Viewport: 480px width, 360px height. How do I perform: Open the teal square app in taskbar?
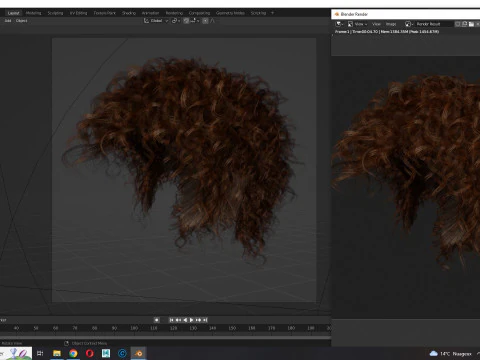point(106,353)
